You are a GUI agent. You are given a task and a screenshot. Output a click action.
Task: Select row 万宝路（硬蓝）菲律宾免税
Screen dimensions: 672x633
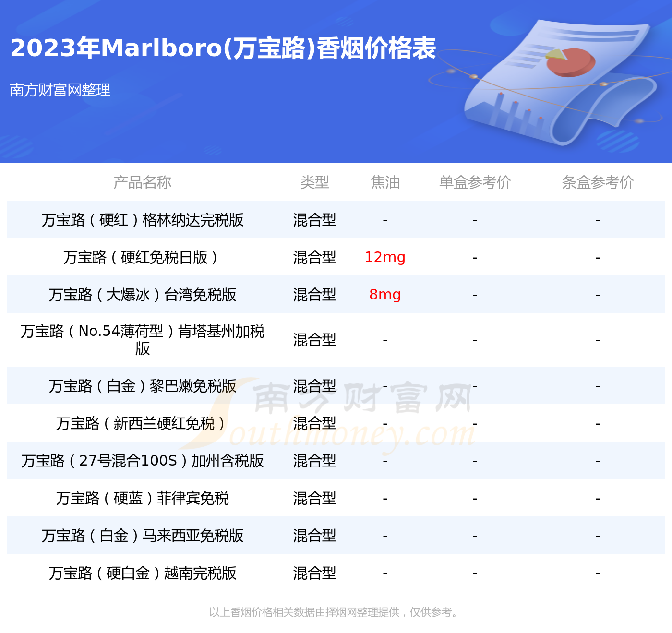click(x=336, y=498)
